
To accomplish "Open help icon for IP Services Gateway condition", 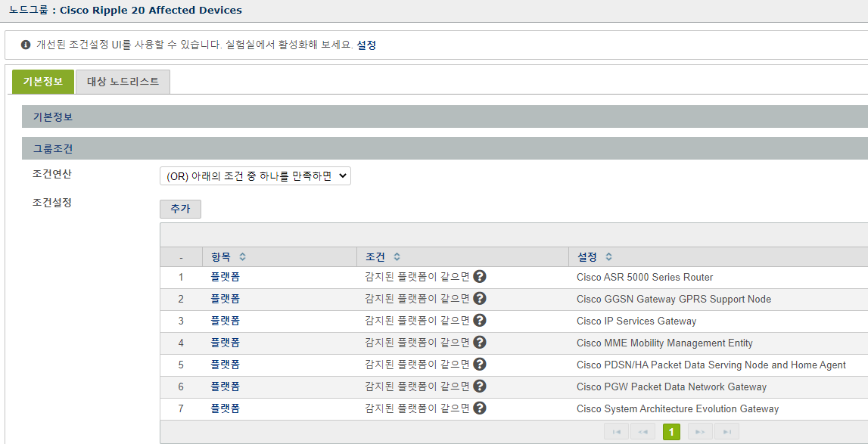I will (480, 320).
